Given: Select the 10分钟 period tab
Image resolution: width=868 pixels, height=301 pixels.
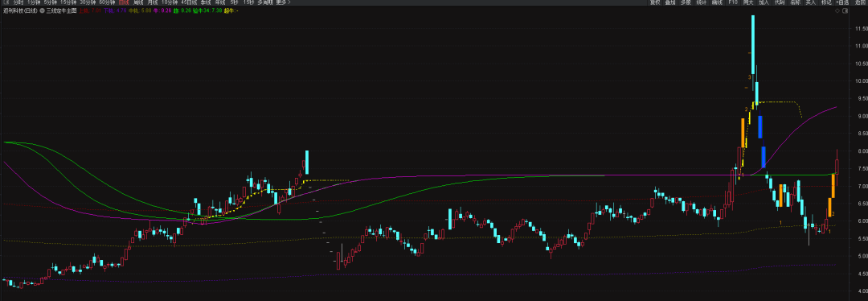Looking at the screenshot, I should point(170,2).
